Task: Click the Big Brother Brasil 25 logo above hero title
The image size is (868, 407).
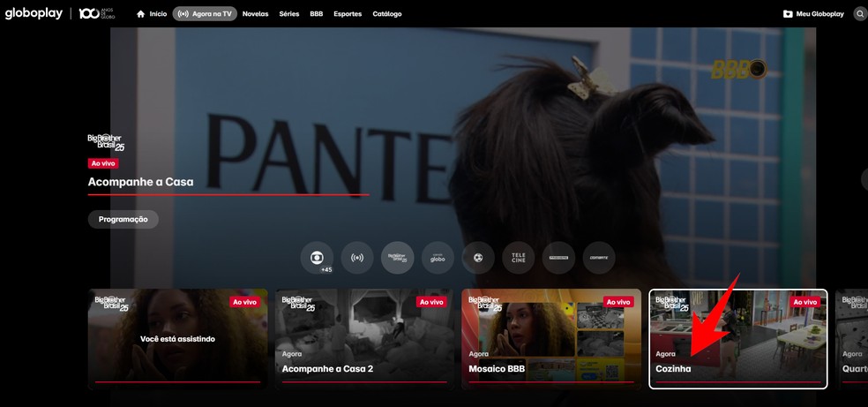Action: coord(106,142)
